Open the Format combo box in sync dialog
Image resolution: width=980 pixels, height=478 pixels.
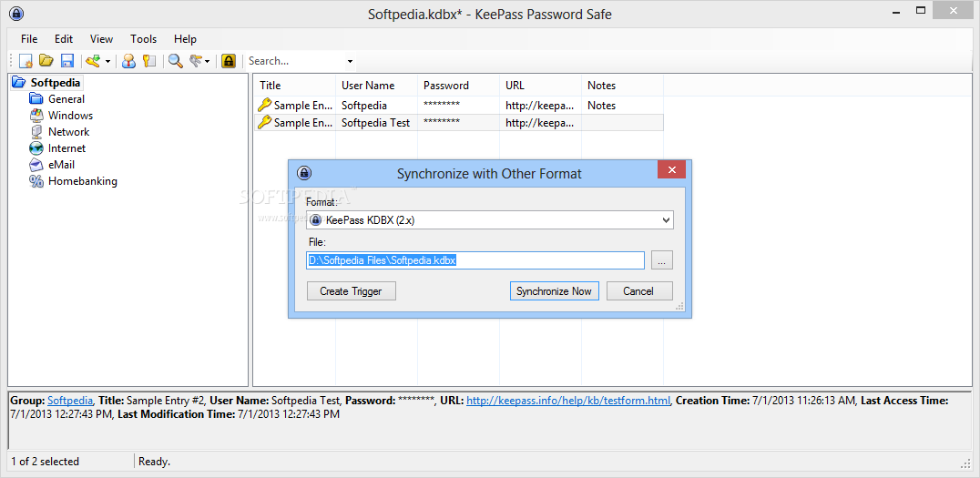tap(489, 220)
